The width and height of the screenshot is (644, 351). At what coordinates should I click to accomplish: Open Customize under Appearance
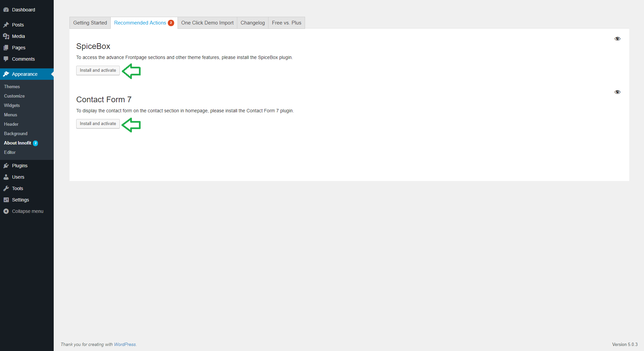[x=27, y=96]
